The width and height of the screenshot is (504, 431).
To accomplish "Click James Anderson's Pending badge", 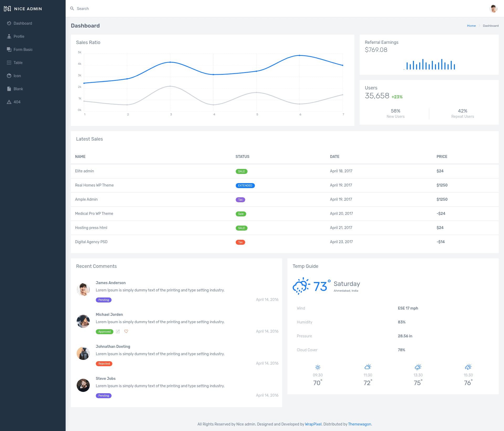I will coord(104,300).
